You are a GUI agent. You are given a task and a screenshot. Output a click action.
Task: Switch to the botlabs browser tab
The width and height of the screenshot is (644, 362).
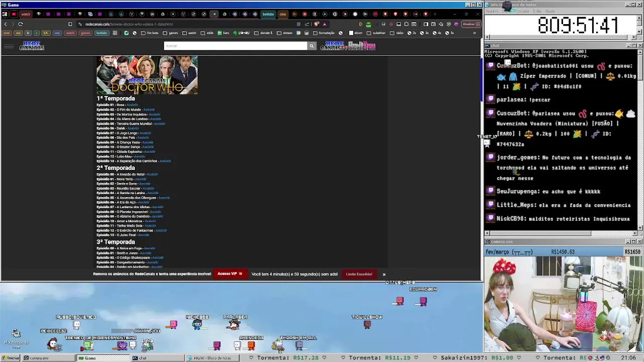coord(268,14)
